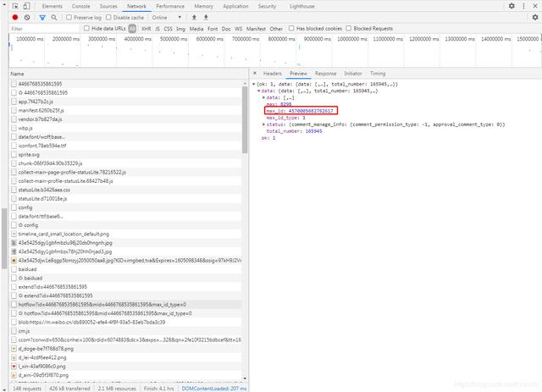Image resolution: width=542 pixels, height=392 pixels.
Task: Click the inspect element picker icon
Action: tap(14, 6)
